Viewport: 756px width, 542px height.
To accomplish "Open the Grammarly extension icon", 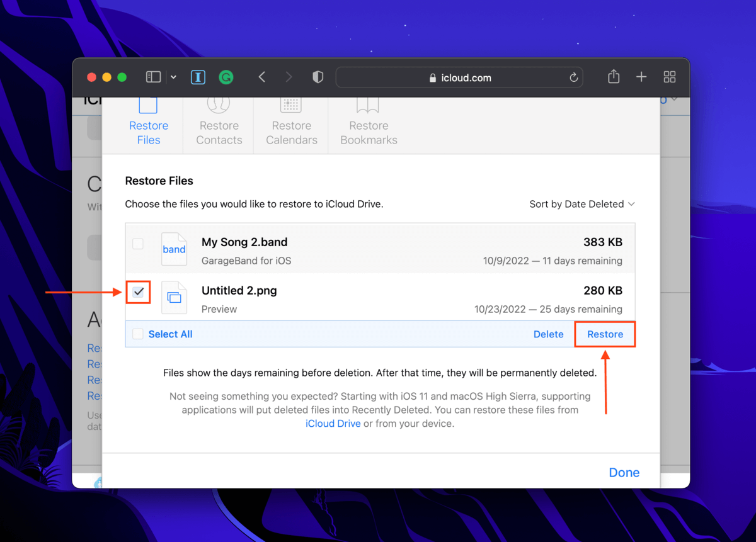I will click(226, 77).
